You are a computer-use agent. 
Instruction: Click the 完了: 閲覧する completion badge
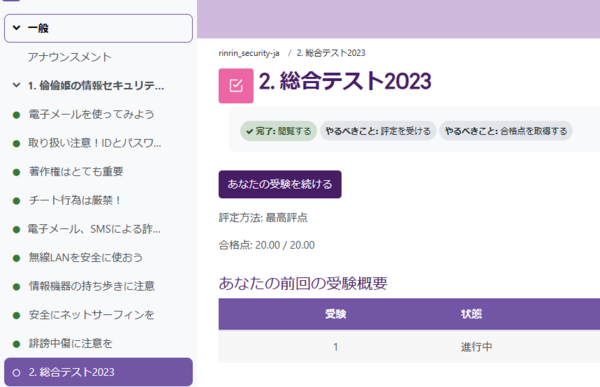point(279,131)
